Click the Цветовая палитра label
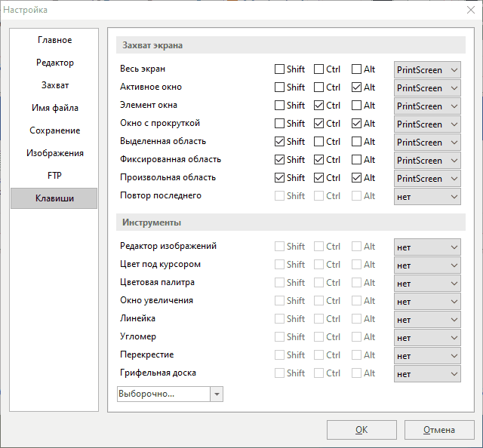 click(x=158, y=282)
